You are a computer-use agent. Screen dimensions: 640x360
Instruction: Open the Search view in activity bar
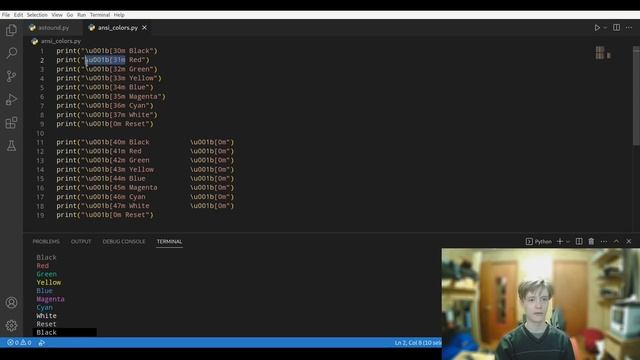pos(11,53)
